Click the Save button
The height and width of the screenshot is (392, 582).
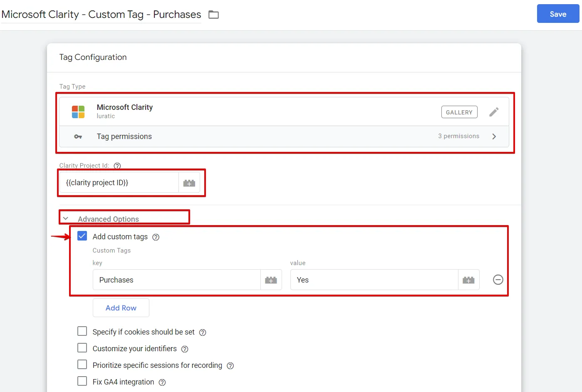coord(558,14)
